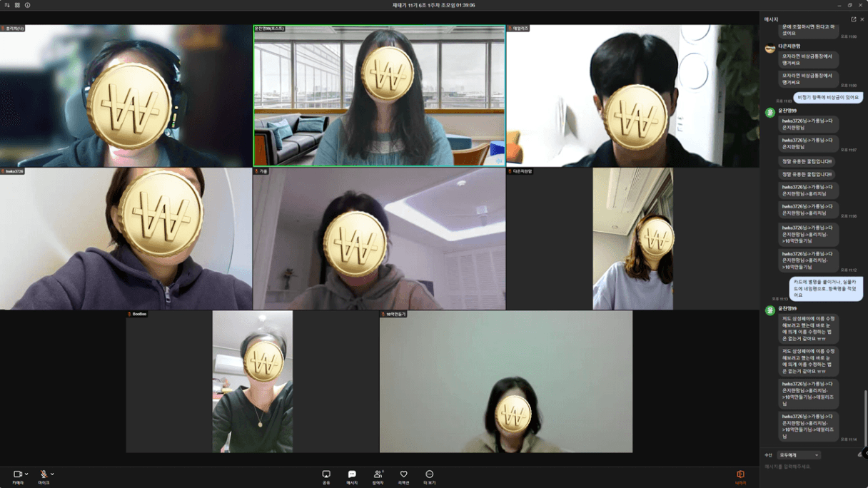The image size is (868, 488).
Task: Click the network status icon in title bar
Action: pos(7,5)
